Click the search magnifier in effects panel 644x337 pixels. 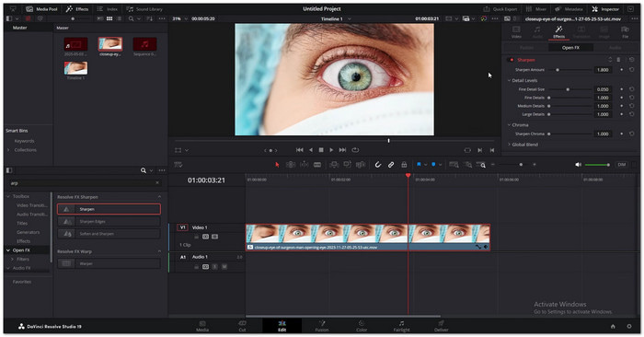tap(144, 170)
